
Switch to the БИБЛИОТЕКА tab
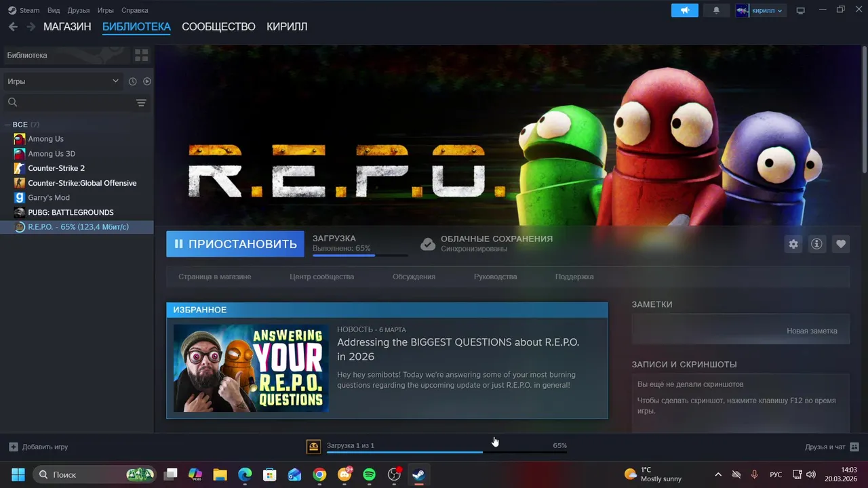[136, 26]
